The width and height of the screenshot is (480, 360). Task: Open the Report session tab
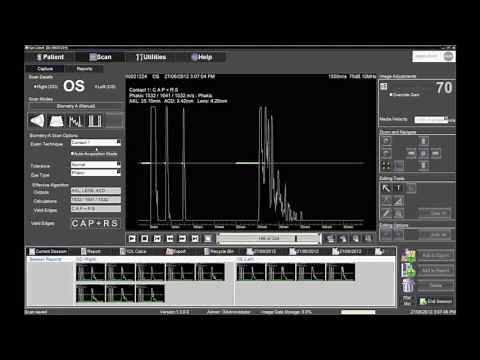[x=91, y=252]
